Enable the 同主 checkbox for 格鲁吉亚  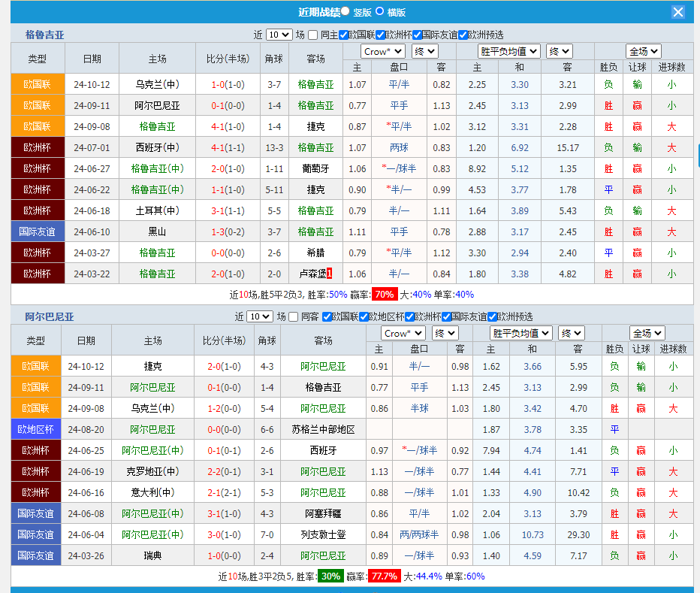pyautogui.click(x=312, y=35)
